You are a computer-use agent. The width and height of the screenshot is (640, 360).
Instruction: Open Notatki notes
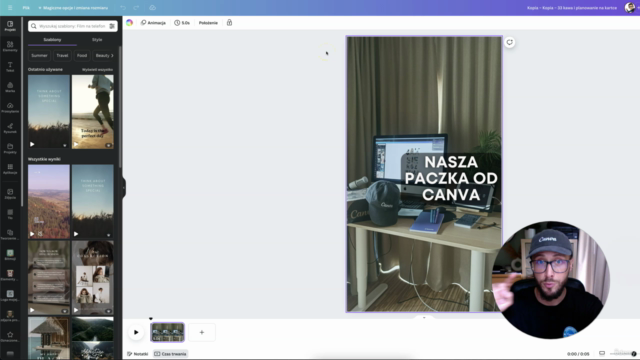coord(138,354)
